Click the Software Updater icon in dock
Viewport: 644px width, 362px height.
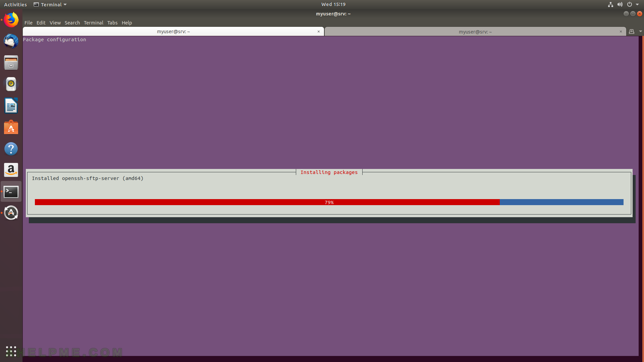[x=11, y=213]
